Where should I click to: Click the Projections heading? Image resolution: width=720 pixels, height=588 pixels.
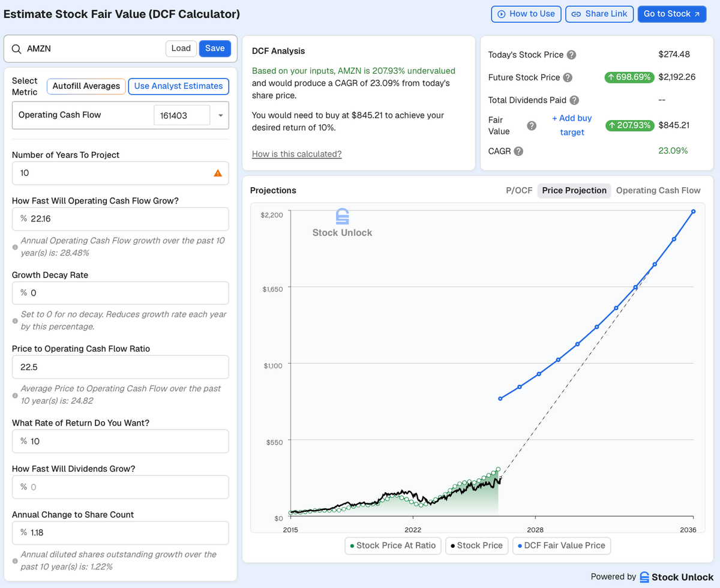pos(273,190)
